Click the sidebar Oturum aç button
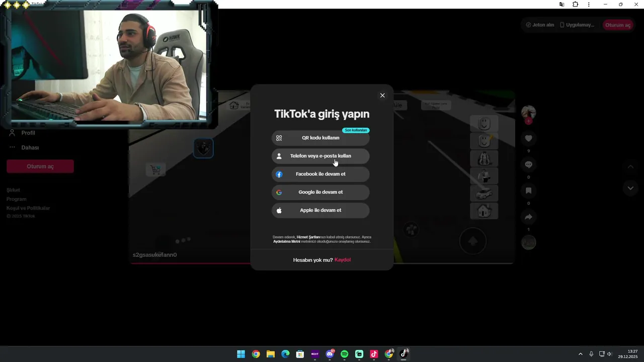The image size is (644, 362). tap(40, 166)
